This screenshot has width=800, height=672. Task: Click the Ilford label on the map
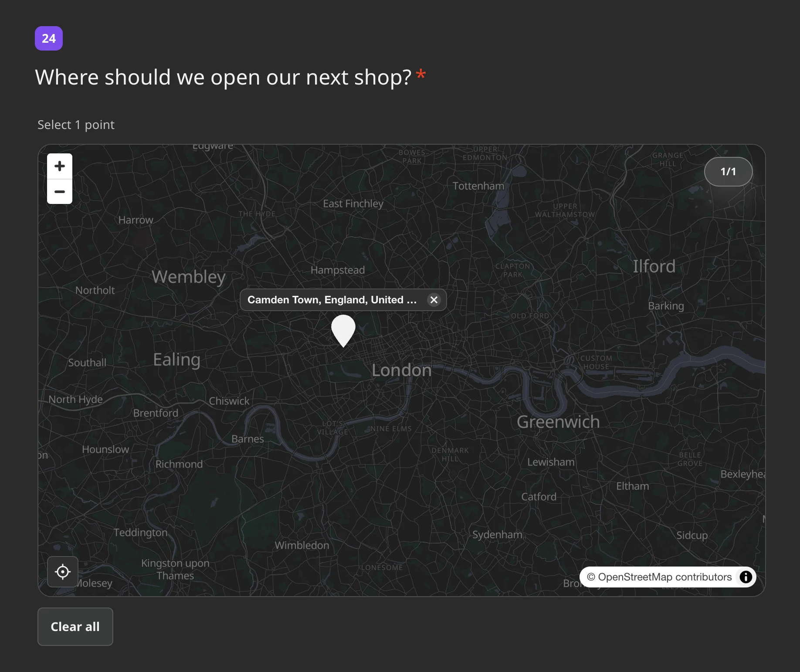[654, 266]
